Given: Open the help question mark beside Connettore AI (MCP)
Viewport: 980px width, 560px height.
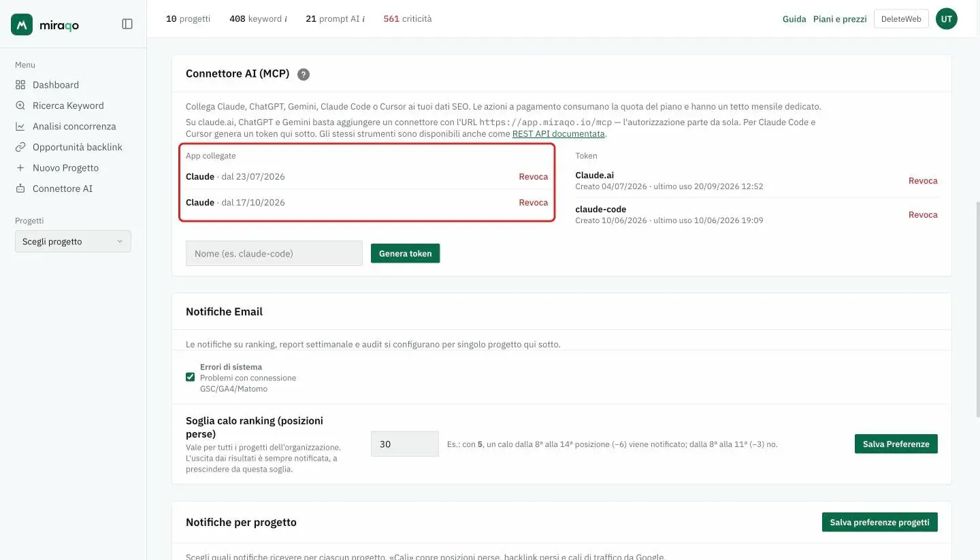Looking at the screenshot, I should coord(304,74).
